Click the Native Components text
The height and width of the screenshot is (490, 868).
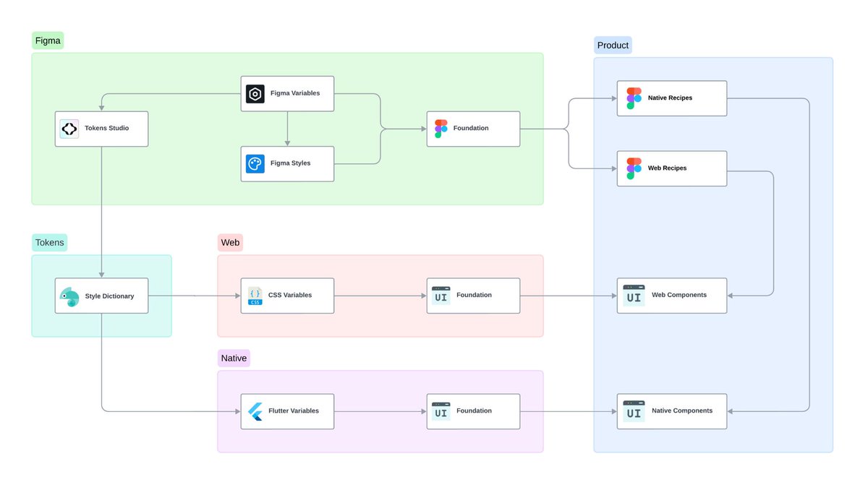pos(682,411)
